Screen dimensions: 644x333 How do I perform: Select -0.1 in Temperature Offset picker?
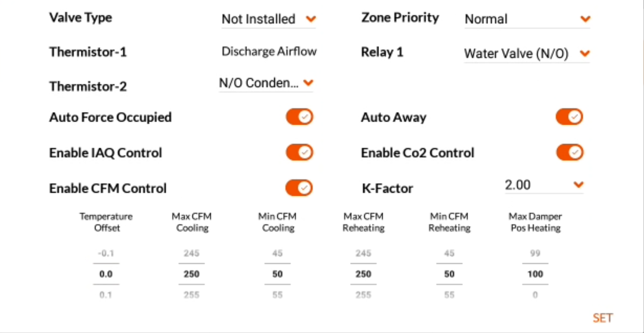click(106, 253)
